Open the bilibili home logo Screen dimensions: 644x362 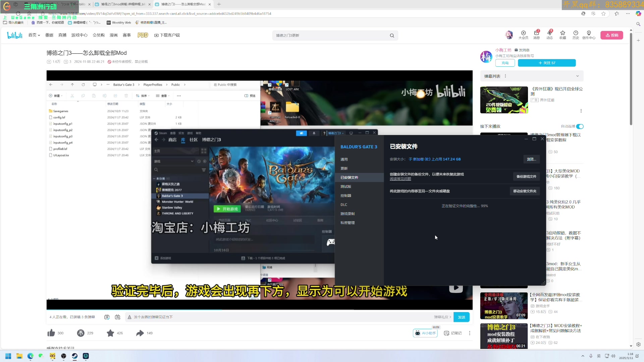tap(15, 35)
